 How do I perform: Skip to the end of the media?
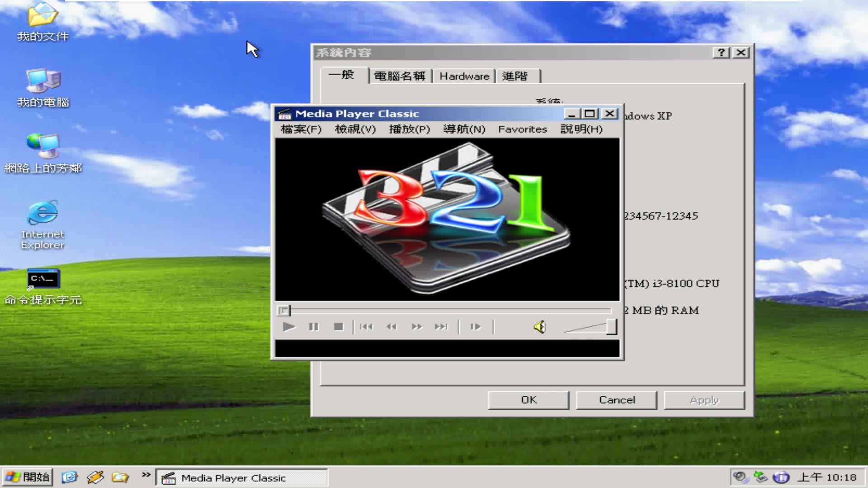(x=441, y=327)
